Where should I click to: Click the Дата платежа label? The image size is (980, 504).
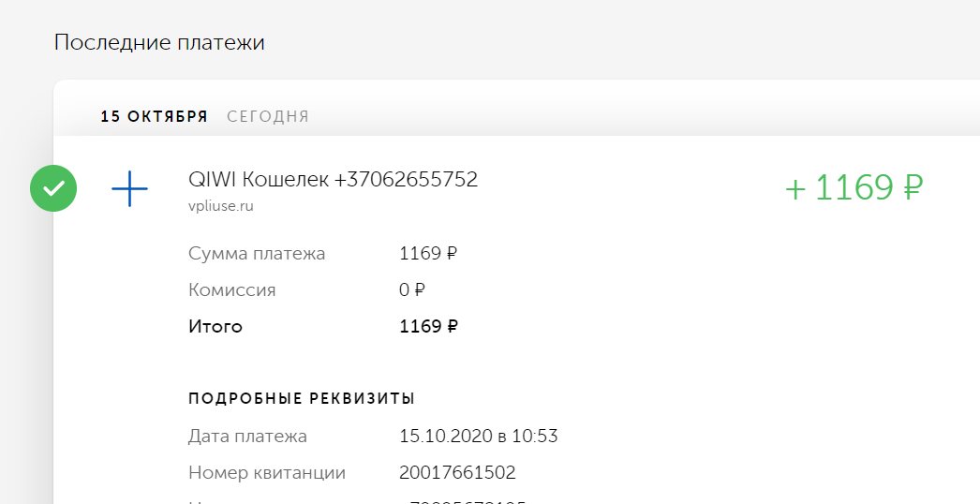pos(247,436)
